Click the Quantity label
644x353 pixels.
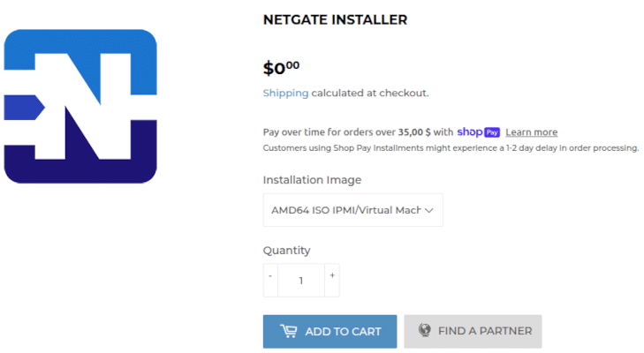coord(287,251)
